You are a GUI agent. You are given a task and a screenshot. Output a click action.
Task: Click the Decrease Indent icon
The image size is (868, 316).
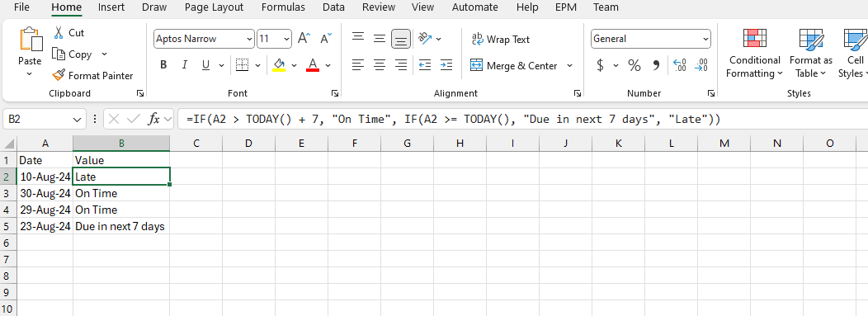tap(425, 64)
